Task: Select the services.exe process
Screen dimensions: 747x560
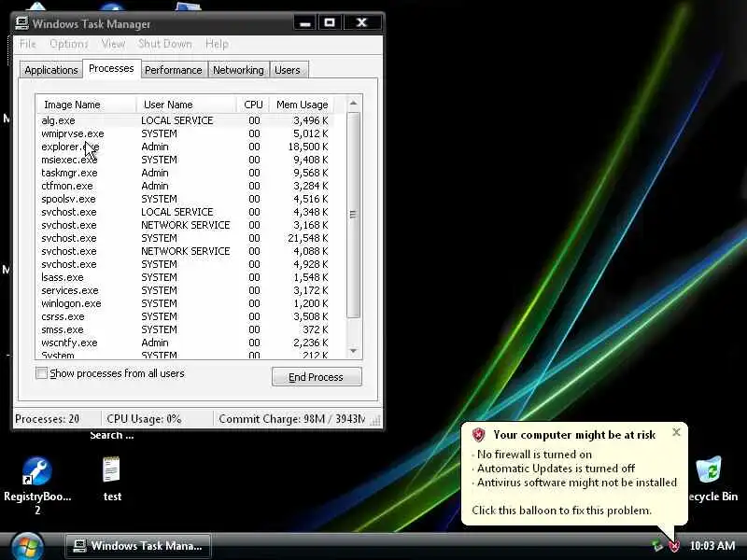Action: (x=185, y=290)
